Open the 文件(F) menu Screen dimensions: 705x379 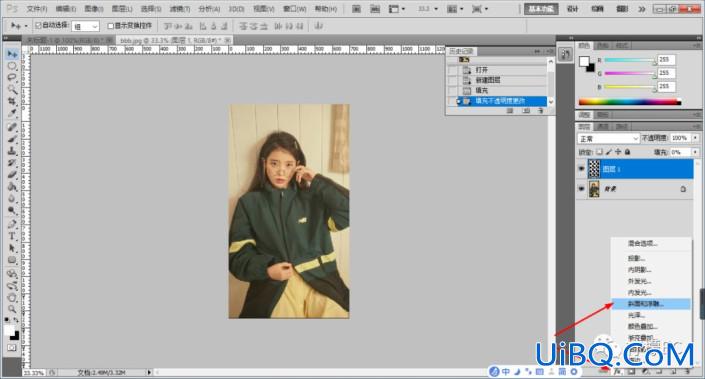click(x=37, y=9)
